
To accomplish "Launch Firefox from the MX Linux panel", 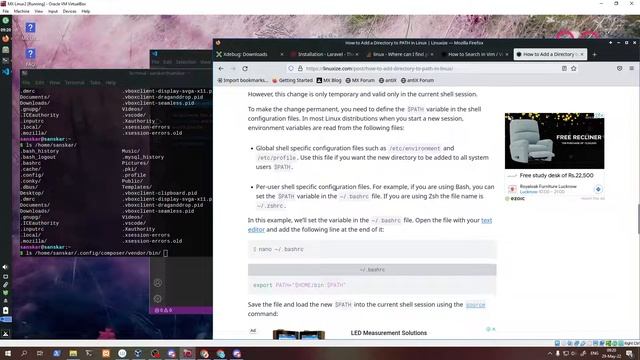I will click(6, 39).
